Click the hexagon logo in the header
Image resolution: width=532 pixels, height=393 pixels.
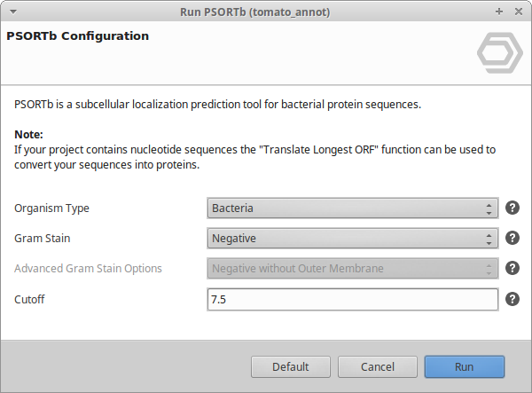click(499, 54)
